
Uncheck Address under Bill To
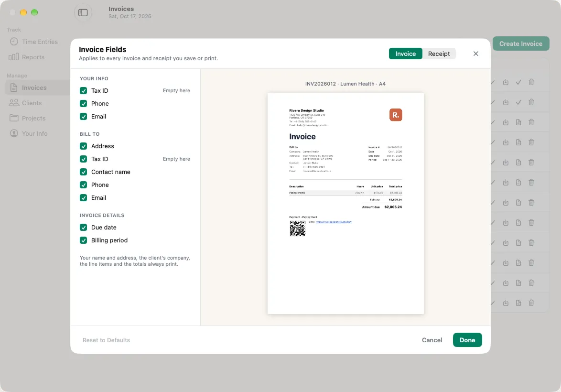[83, 146]
